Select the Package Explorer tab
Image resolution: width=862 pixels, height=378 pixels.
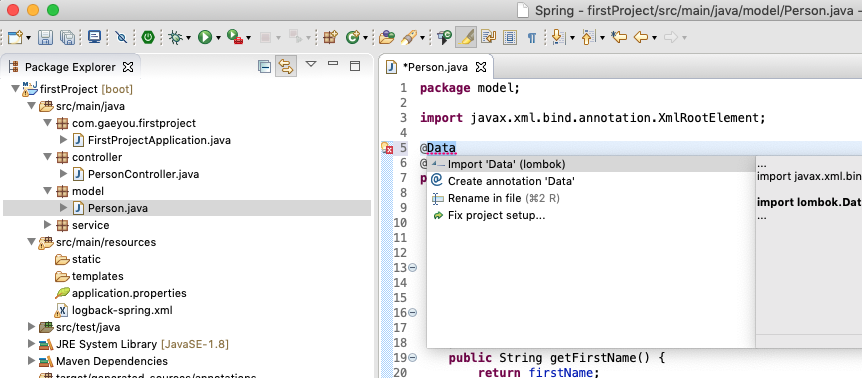pyautogui.click(x=70, y=67)
